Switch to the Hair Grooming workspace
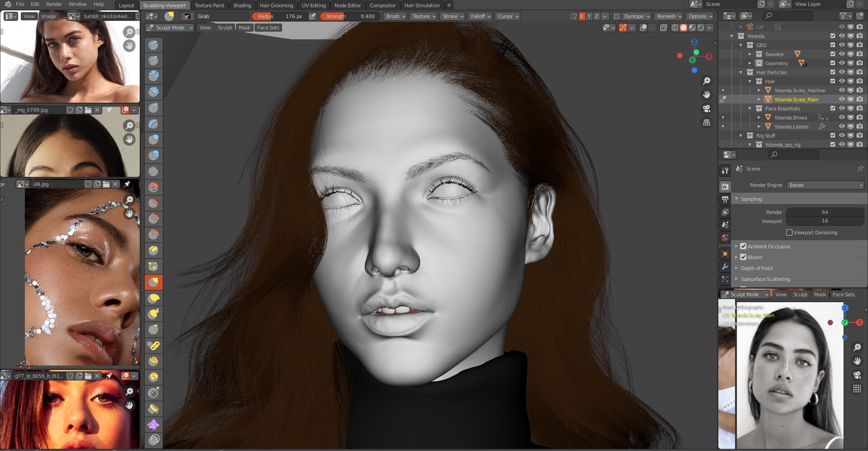This screenshot has width=868, height=451. (x=276, y=5)
